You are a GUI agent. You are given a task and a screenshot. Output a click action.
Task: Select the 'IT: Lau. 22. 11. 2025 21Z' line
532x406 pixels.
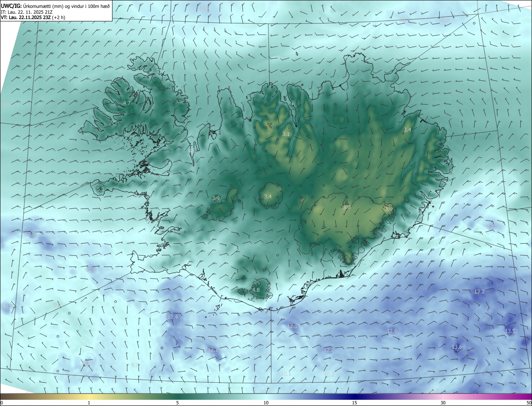[x=26, y=12]
